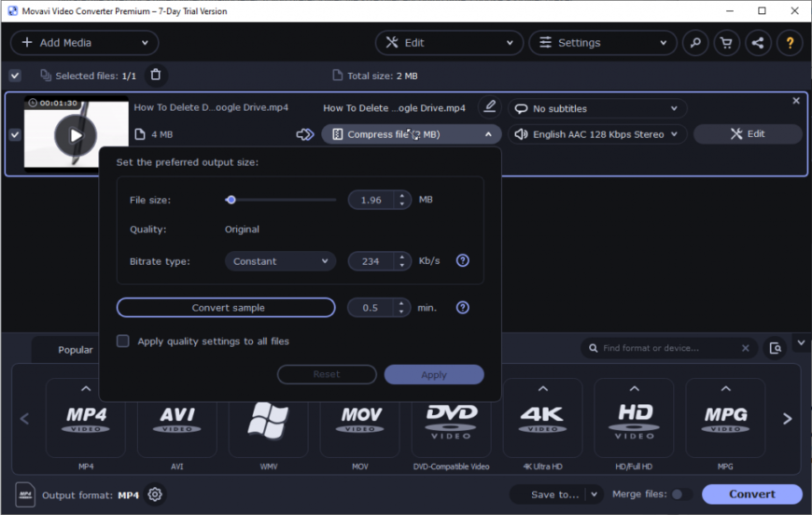
Task: Open the Bitrate type Constant dropdown
Action: click(x=281, y=261)
